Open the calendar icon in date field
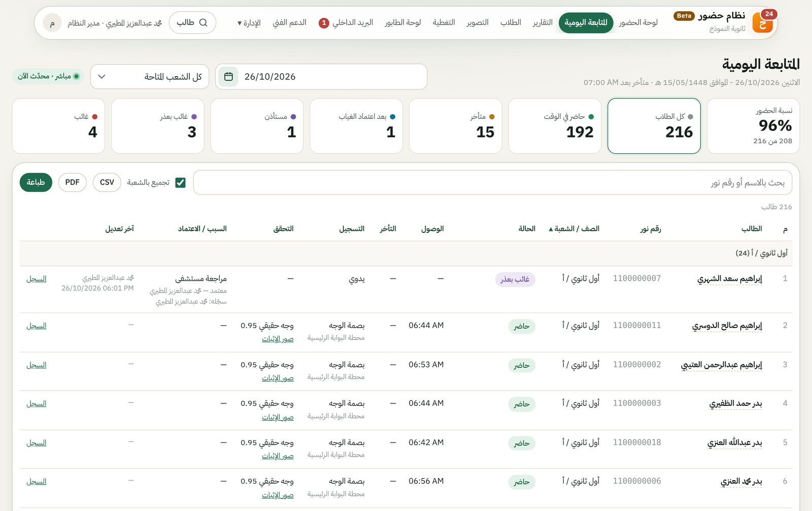Image resolution: width=812 pixels, height=511 pixels. [228, 77]
